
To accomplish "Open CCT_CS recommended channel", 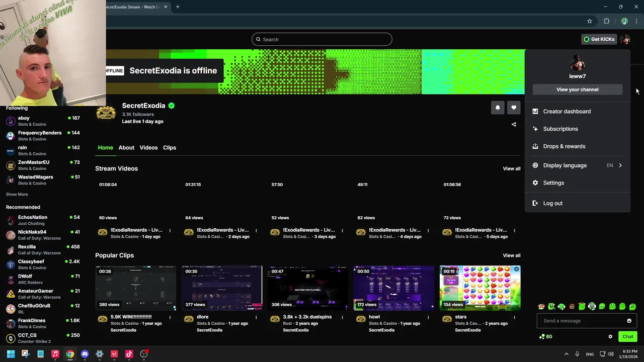I will tap(43, 338).
